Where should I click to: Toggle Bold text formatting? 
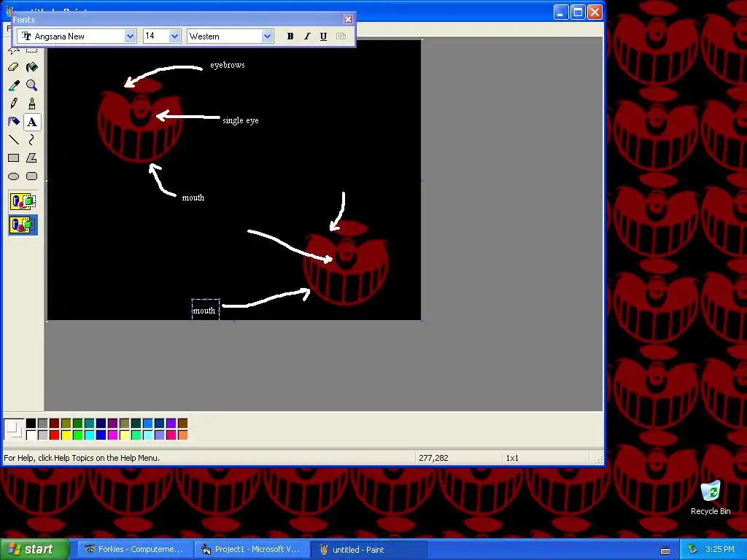pyautogui.click(x=290, y=36)
